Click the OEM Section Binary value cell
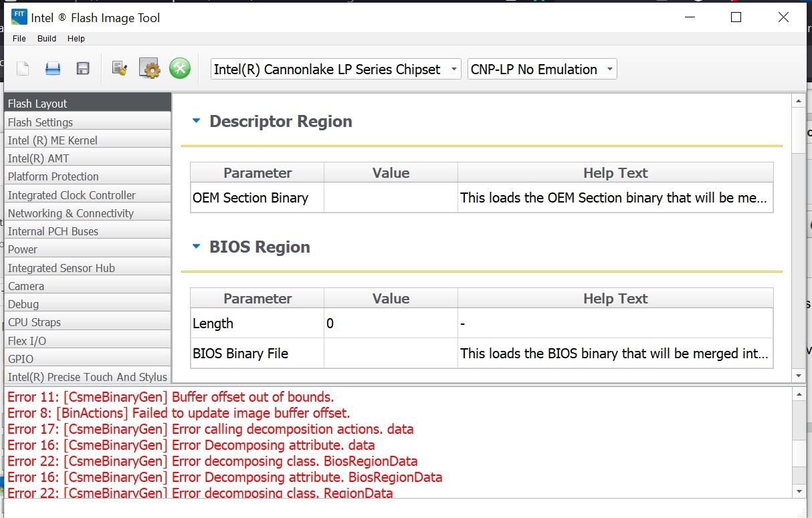 391,198
